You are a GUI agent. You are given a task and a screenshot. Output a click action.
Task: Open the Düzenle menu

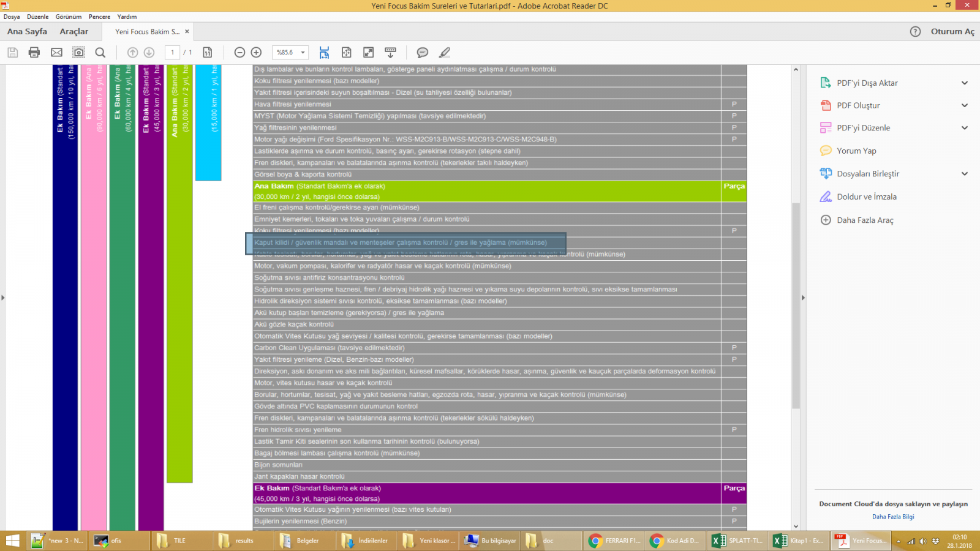tap(37, 17)
